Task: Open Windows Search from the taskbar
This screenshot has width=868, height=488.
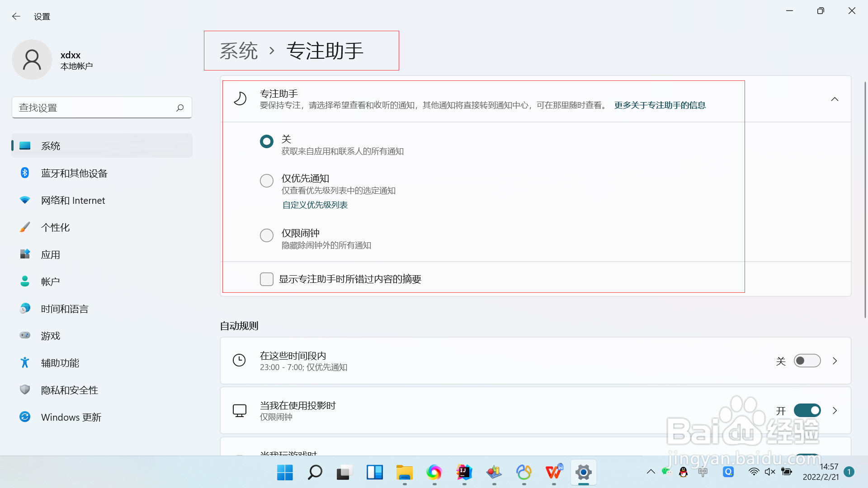Action: 314,473
